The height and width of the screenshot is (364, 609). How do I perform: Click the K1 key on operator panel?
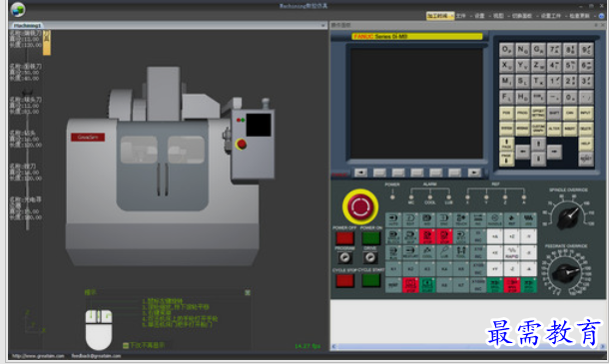pos(393,269)
